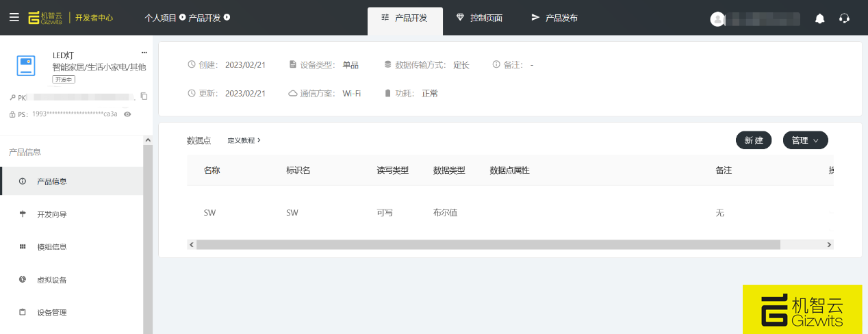Click the diamond icon on 控制页面 tab
This screenshot has height=334, width=868.
click(x=460, y=17)
